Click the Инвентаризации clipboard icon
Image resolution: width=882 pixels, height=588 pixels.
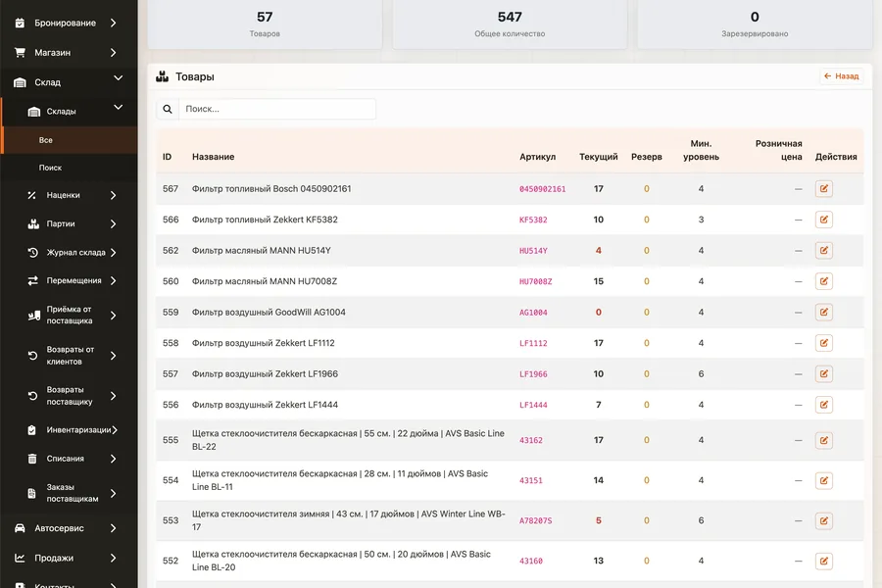[32, 430]
